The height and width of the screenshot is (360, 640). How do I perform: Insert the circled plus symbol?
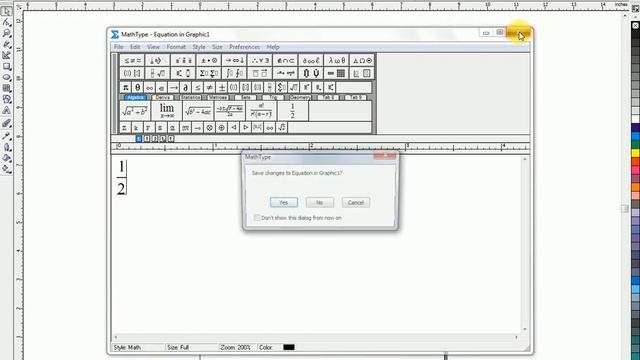coord(222,128)
